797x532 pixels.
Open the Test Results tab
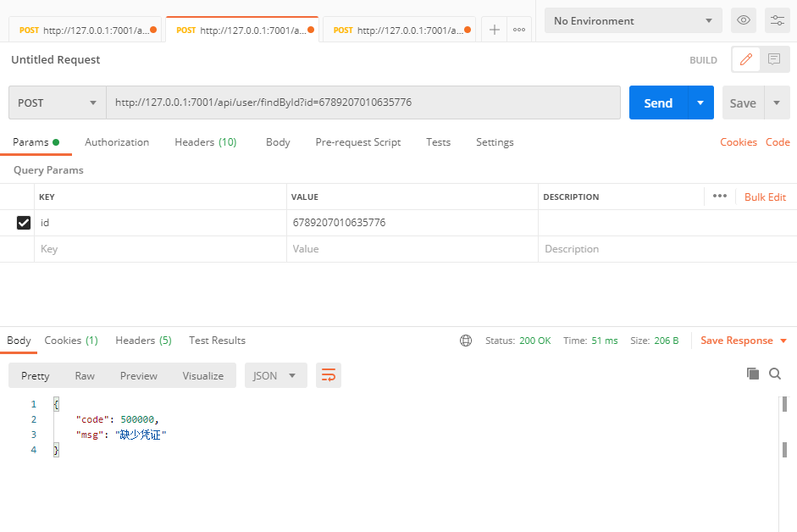coord(217,341)
